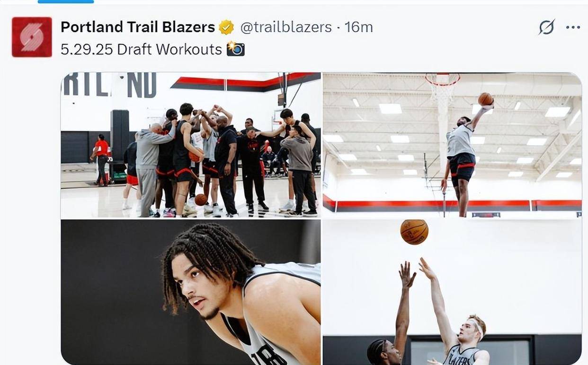
Task: Open the team huddle photo
Action: coord(191,145)
